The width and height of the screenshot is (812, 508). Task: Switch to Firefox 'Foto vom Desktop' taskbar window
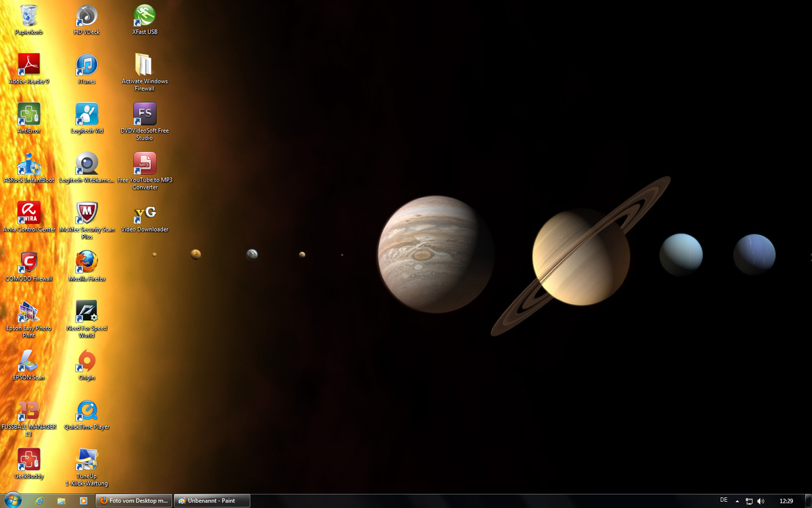coord(133,501)
